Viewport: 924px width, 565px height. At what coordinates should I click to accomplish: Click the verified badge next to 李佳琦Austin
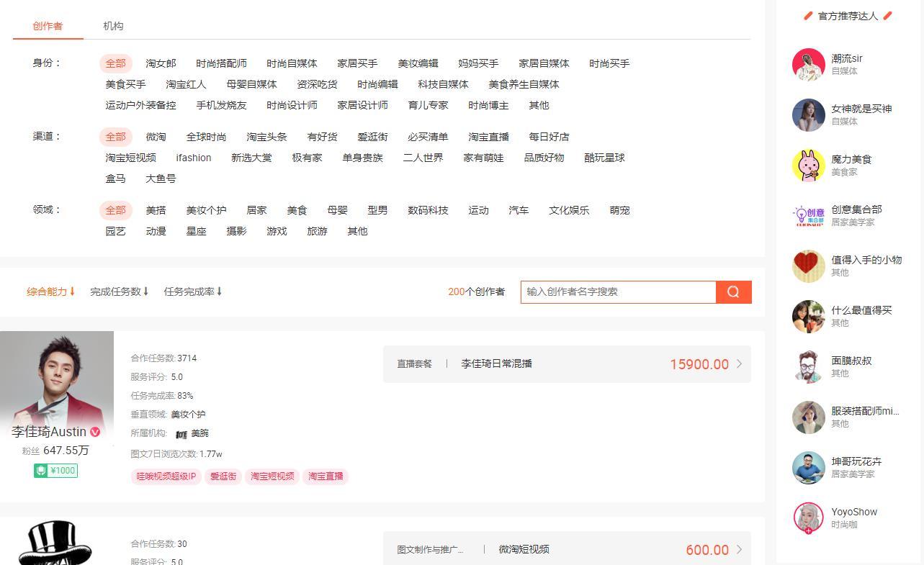pos(95,432)
